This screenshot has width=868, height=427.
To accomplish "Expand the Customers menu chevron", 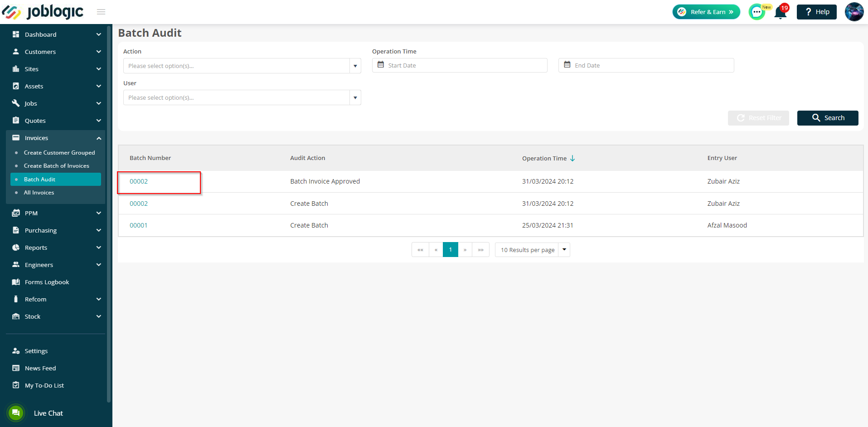I will pos(99,52).
